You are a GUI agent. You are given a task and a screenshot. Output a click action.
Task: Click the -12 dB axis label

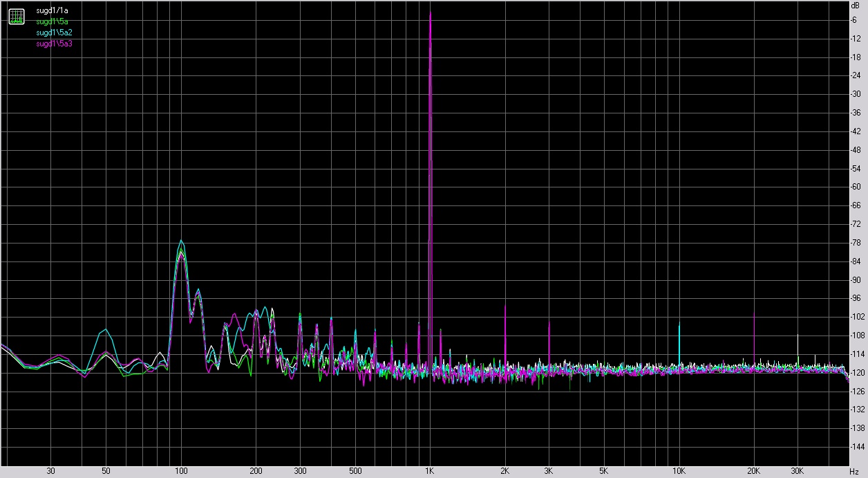[x=857, y=38]
